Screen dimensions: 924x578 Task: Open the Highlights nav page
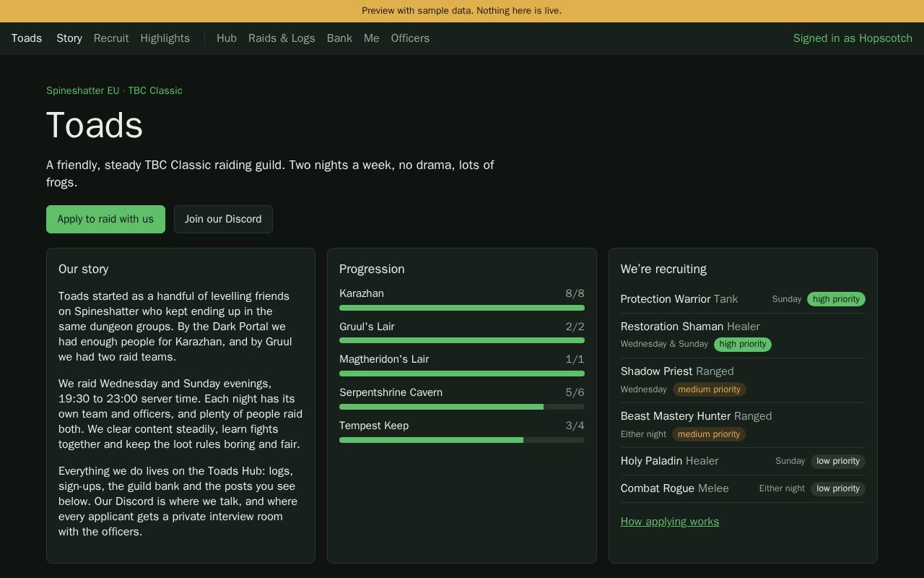click(x=165, y=38)
